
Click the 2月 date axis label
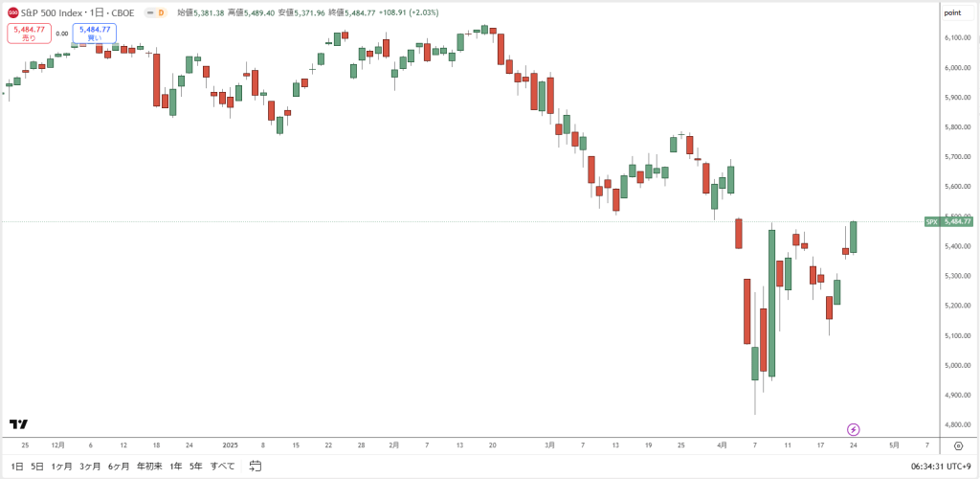coord(393,445)
